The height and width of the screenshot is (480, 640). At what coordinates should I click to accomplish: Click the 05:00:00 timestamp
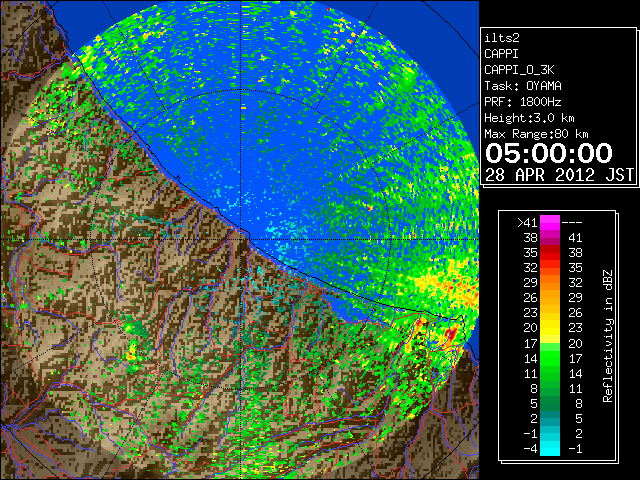click(549, 153)
